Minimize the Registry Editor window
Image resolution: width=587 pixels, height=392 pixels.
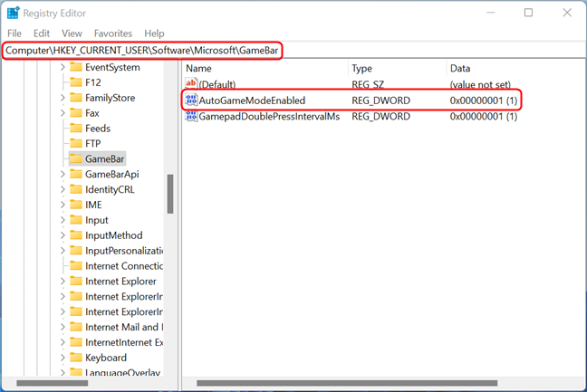tap(491, 13)
